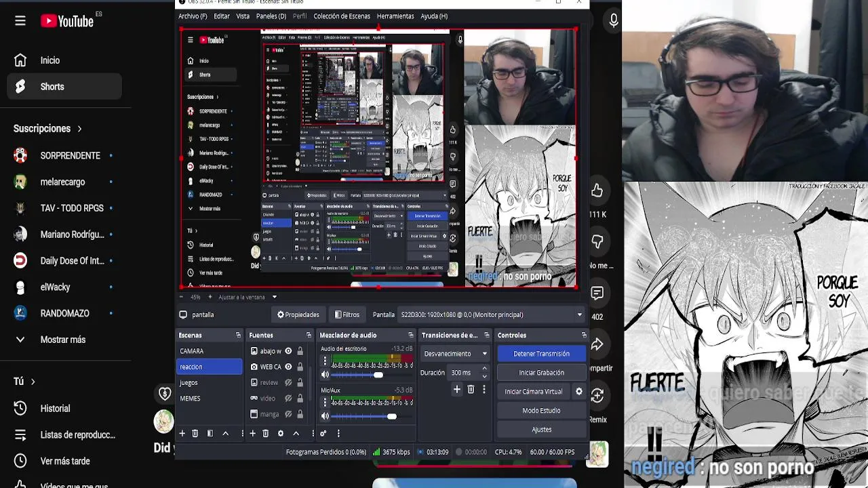Expand the Suscripciones section chevron
Screen dimensions: 868x488
pyautogui.click(x=79, y=129)
